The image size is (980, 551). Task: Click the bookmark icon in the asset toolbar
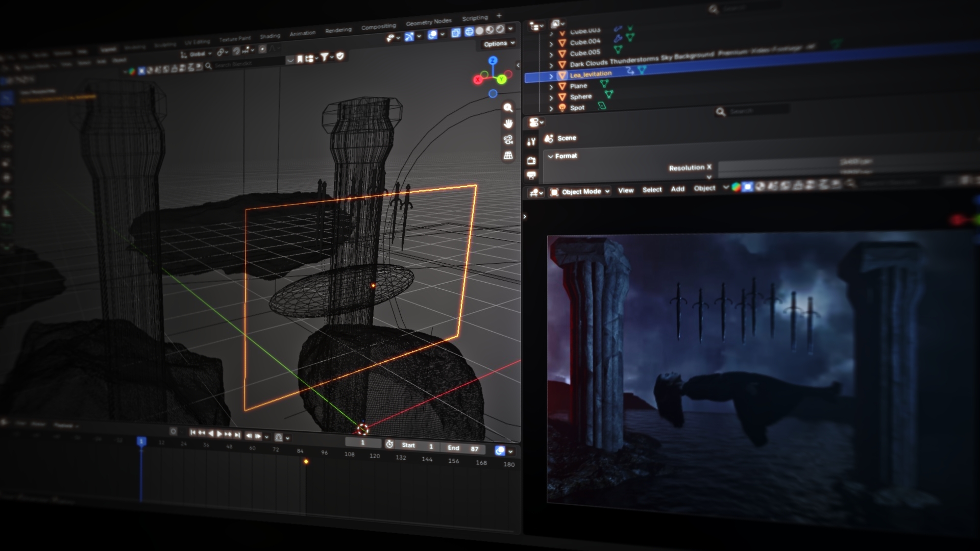click(x=300, y=59)
